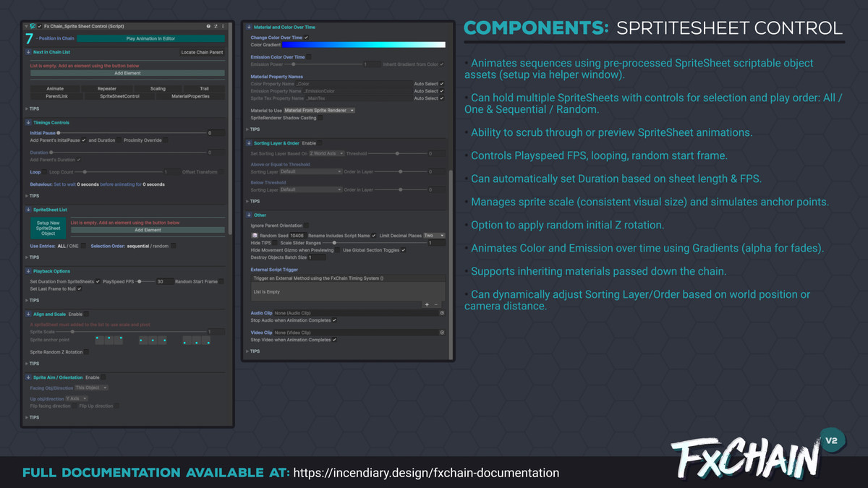Click the Initial Pause slider
Viewport: 868px width, 488px height.
[x=132, y=133]
